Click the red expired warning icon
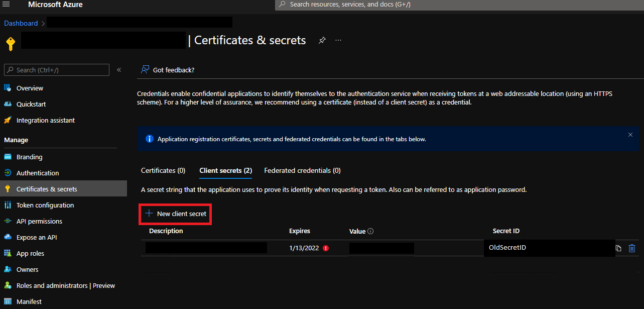 tap(326, 248)
